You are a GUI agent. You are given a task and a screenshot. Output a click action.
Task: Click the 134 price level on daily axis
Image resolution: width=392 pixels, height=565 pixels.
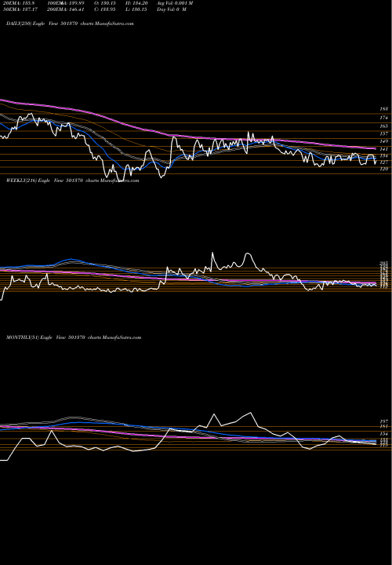point(383,155)
